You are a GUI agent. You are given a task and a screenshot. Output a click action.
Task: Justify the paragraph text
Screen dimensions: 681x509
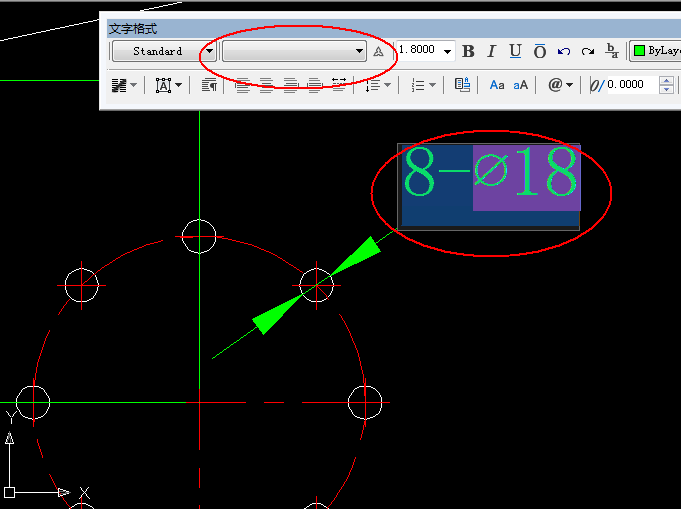tap(314, 85)
